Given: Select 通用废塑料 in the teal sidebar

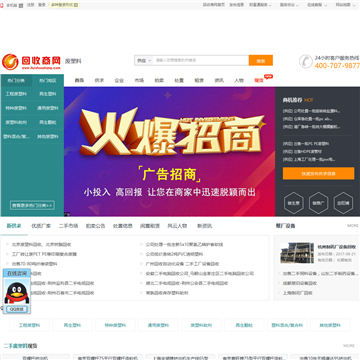Looking at the screenshot, I should [48, 108].
